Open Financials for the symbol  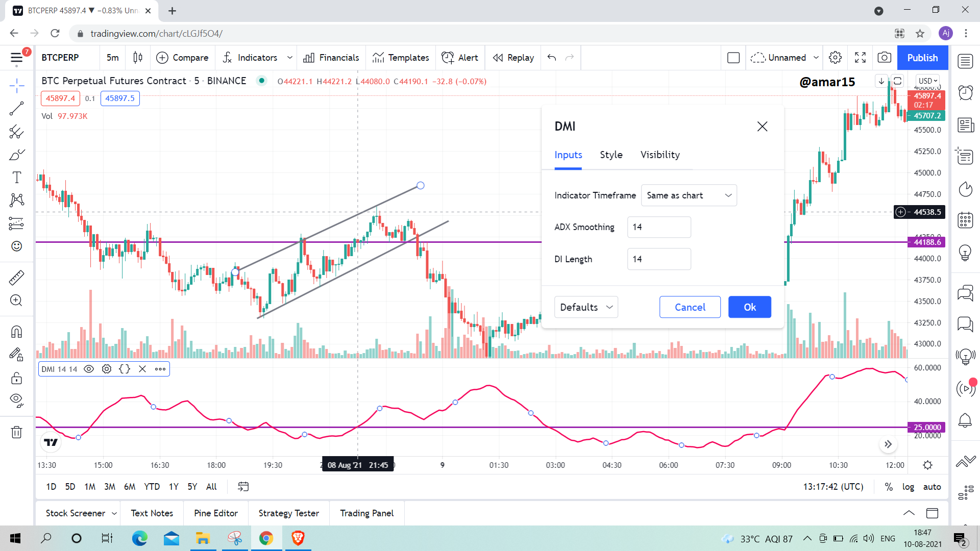click(x=331, y=58)
